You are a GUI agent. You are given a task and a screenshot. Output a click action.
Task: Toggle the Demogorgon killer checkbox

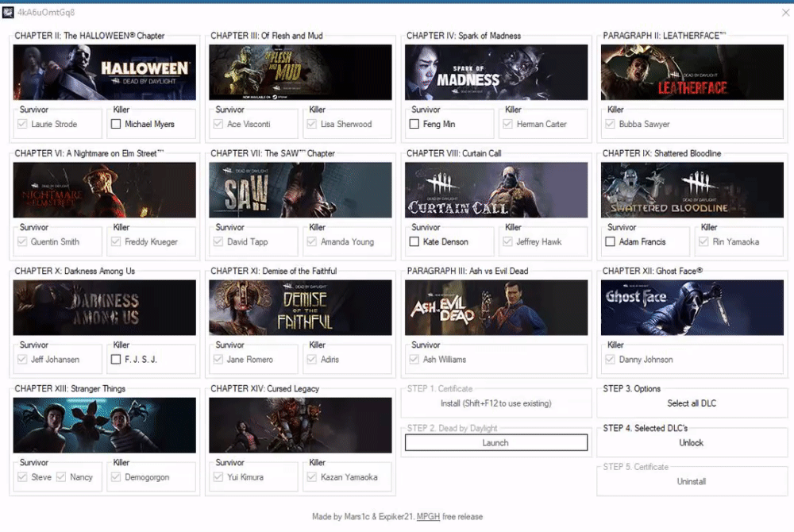point(116,477)
